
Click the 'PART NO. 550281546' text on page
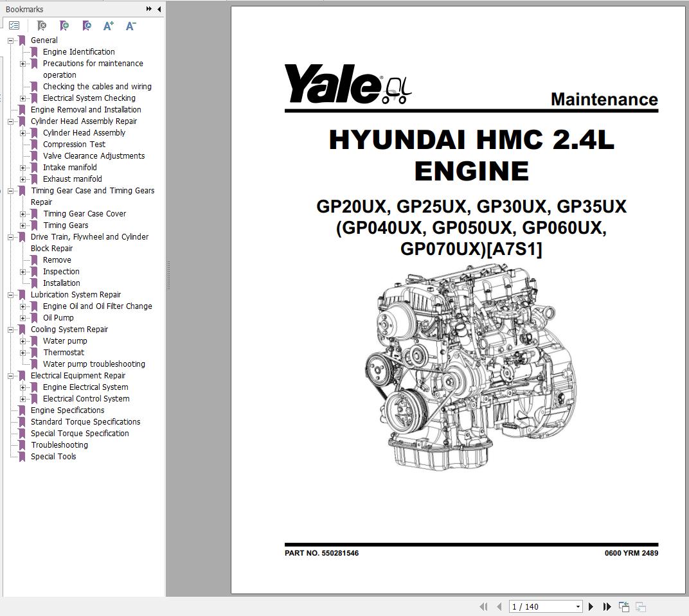pyautogui.click(x=321, y=553)
